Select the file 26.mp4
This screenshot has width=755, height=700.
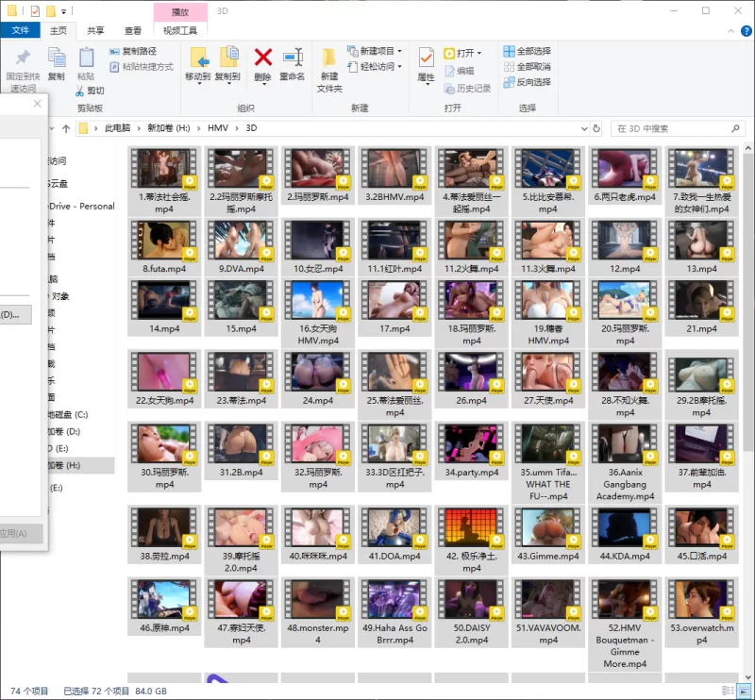471,379
